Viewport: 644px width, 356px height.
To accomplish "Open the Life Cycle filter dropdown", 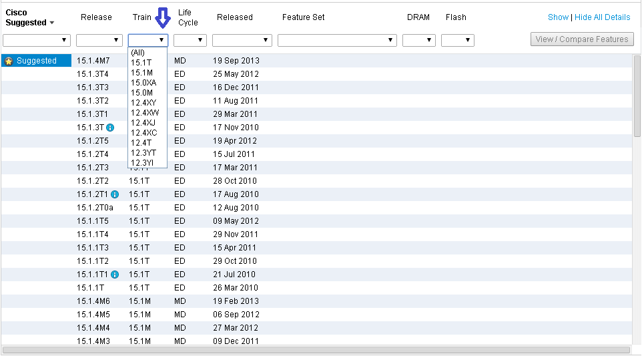I will coord(190,40).
